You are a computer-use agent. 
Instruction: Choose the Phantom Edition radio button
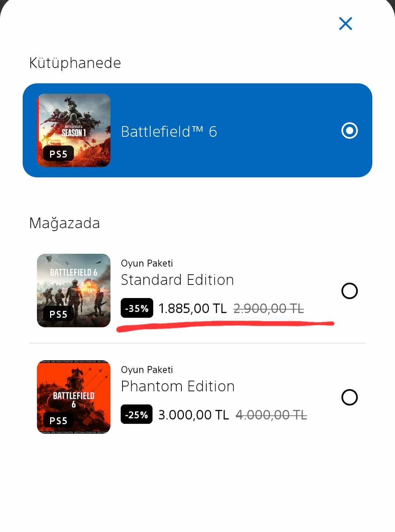pos(349,397)
